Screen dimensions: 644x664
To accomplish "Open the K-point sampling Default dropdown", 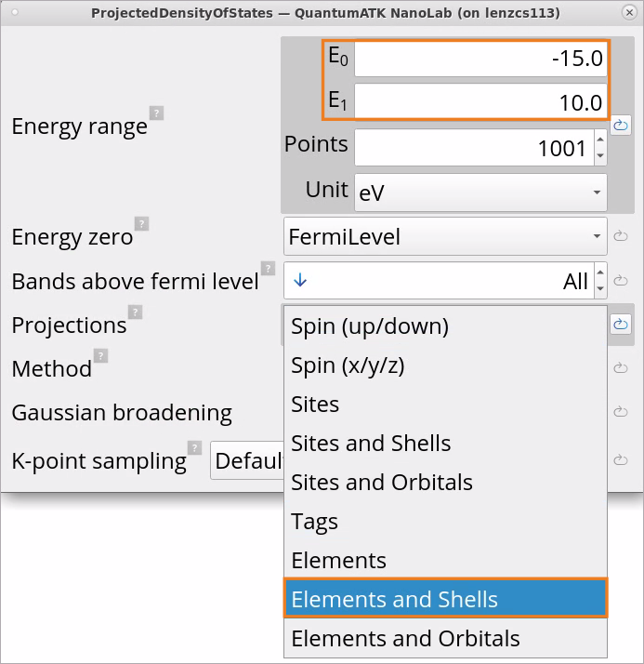I will [247, 460].
